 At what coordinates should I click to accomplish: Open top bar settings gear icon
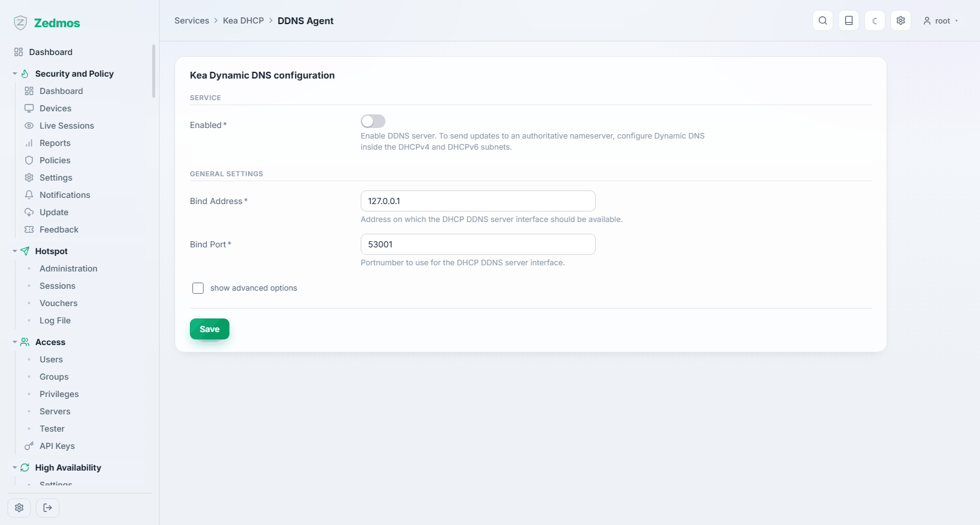point(901,20)
